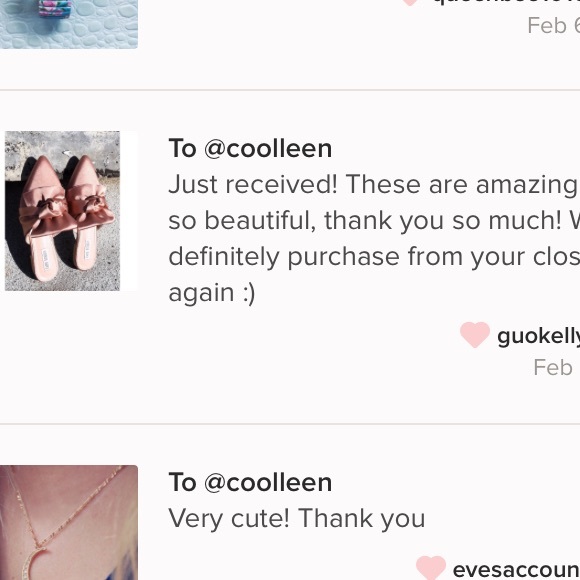The image size is (580, 580).
Task: Click the "Very cute! Thank you" note text
Action: 297,519
